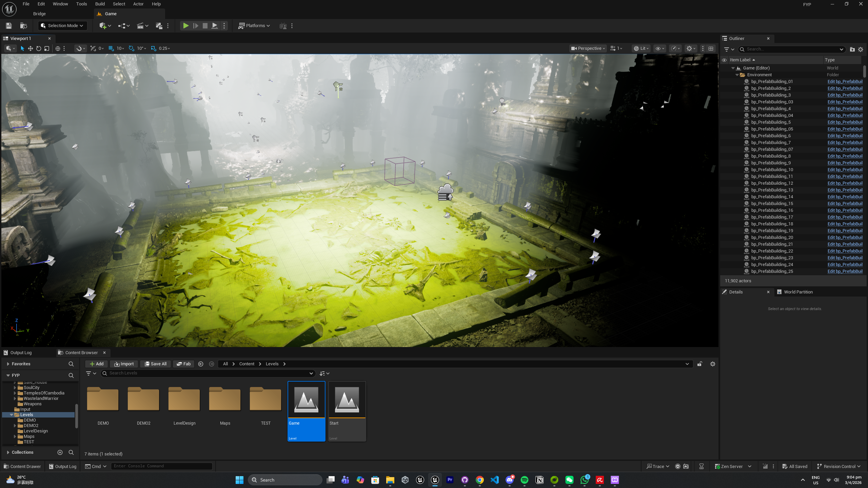Viewport: 868px width, 488px height.
Task: Open the Perspective view dropdown
Action: (588, 48)
